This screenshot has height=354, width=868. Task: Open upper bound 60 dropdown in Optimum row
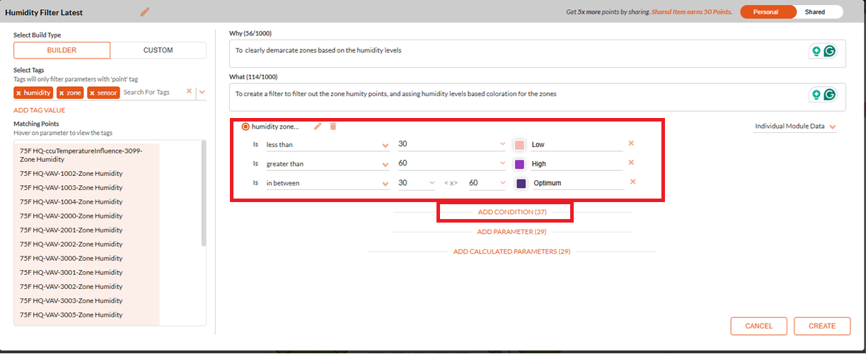pyautogui.click(x=502, y=184)
